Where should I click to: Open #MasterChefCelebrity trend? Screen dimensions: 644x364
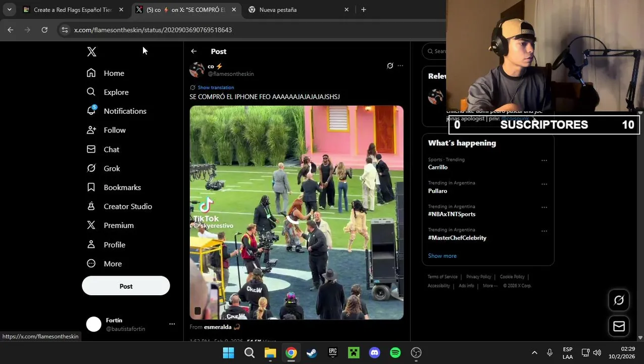point(457,238)
